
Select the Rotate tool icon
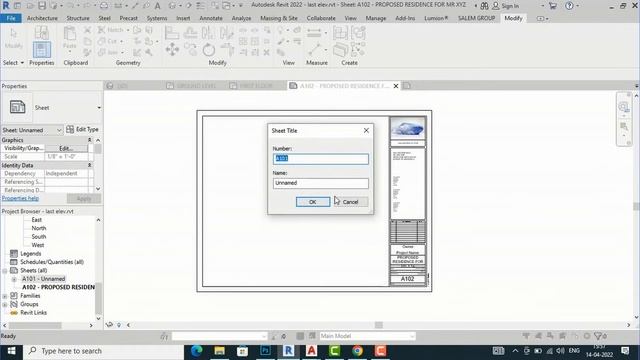pos(209,50)
